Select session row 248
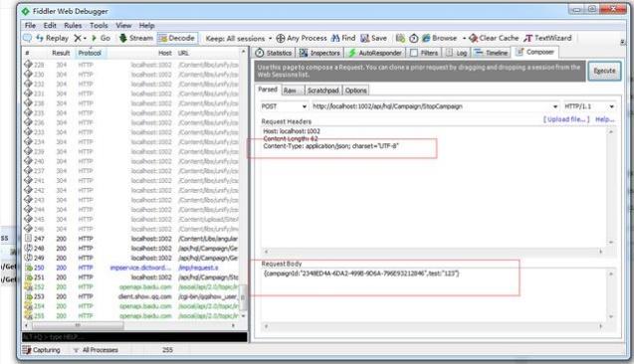Viewport: 634px width, 364px height. click(x=131, y=249)
